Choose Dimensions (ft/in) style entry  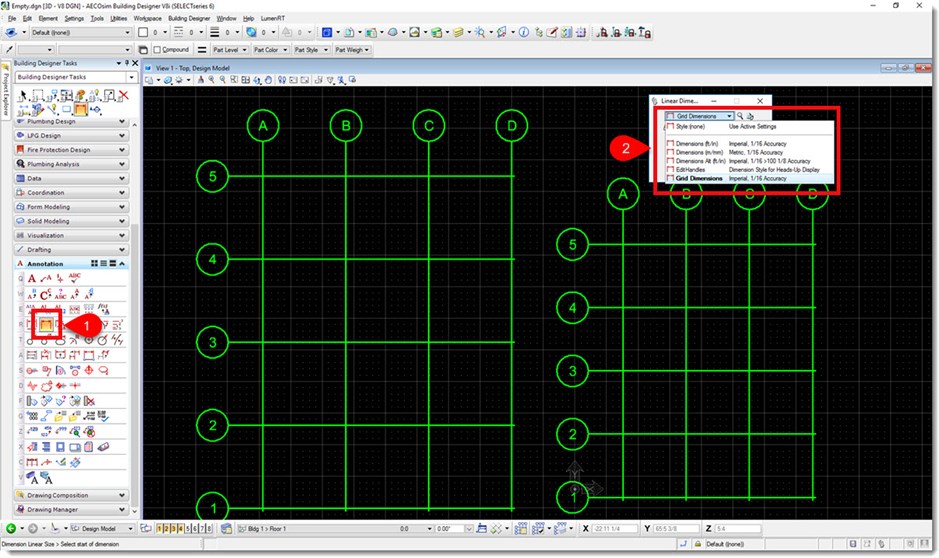point(749,144)
